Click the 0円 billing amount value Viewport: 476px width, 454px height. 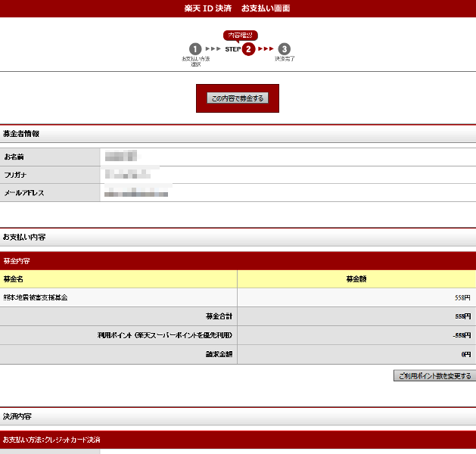pos(466,354)
